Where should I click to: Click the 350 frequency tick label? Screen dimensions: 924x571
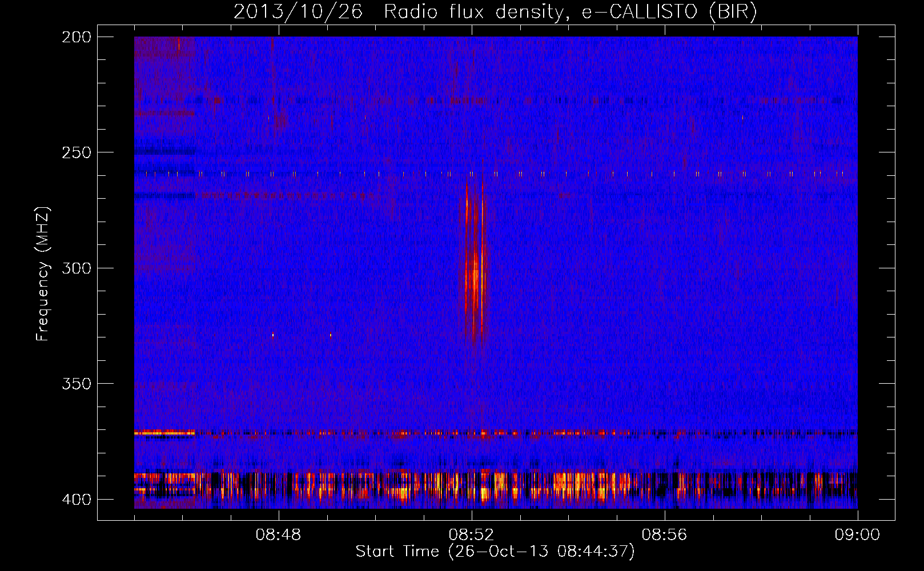click(77, 384)
